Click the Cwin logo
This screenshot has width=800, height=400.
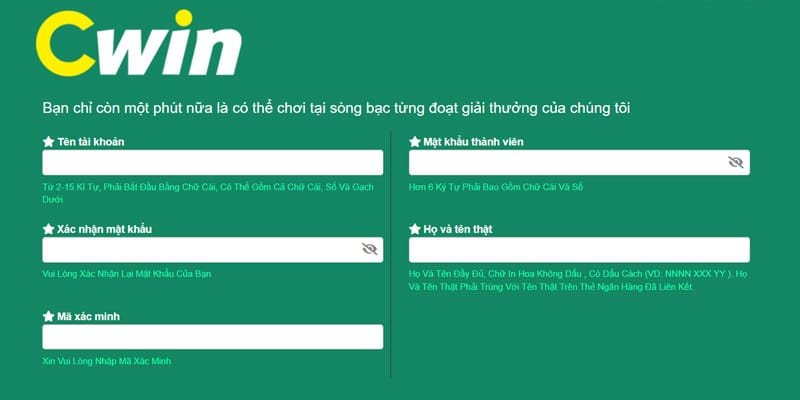coord(138,43)
